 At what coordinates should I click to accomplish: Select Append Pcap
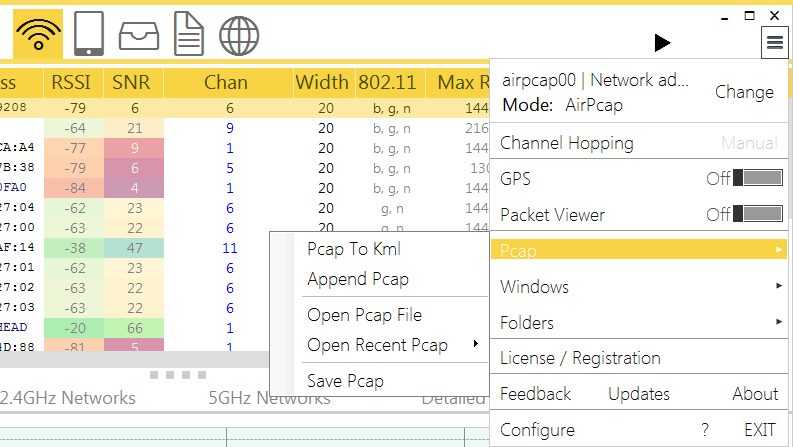click(358, 279)
